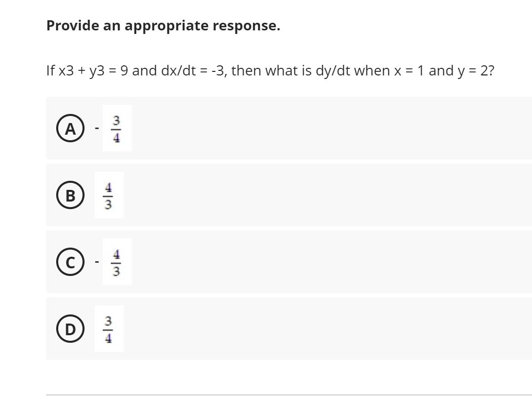Click the minus sign beside option A fraction
The image size is (532, 399).
(96, 129)
